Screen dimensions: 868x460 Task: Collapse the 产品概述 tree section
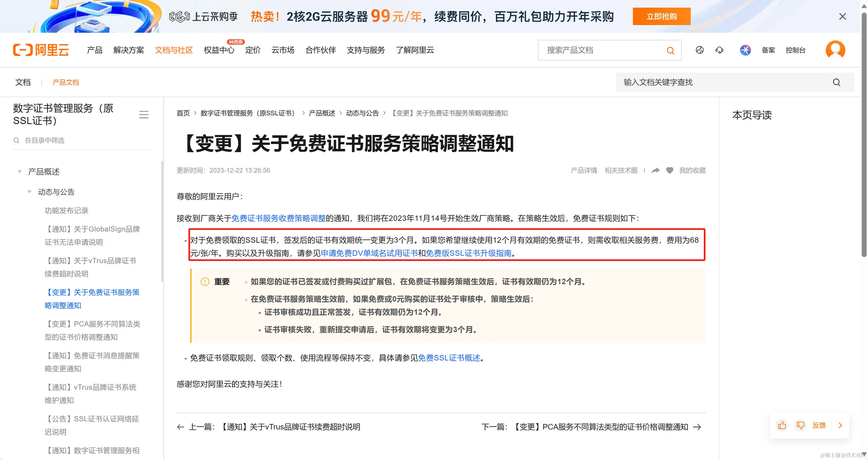[20, 172]
